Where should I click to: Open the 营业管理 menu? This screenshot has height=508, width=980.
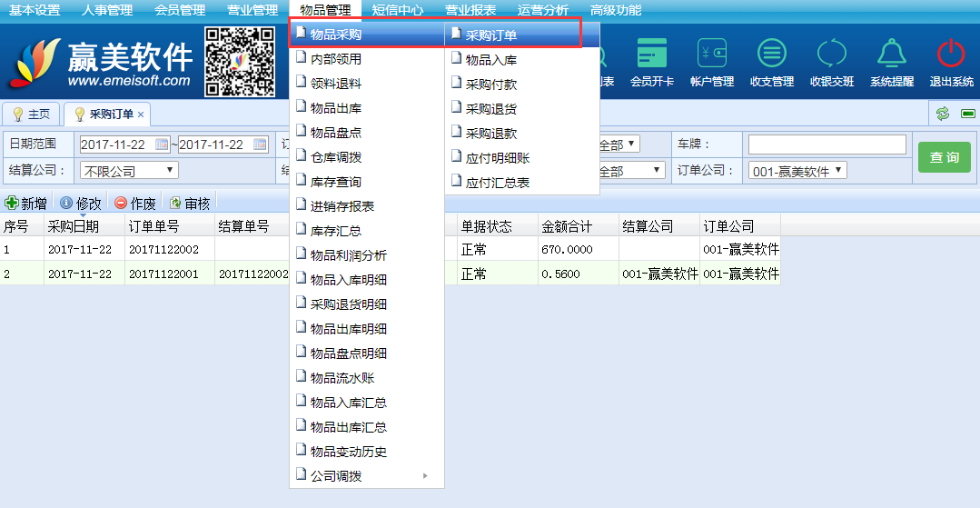[252, 10]
